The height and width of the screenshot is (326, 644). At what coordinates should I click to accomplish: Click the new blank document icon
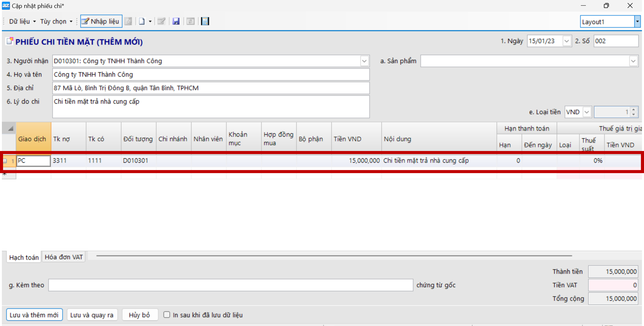142,21
